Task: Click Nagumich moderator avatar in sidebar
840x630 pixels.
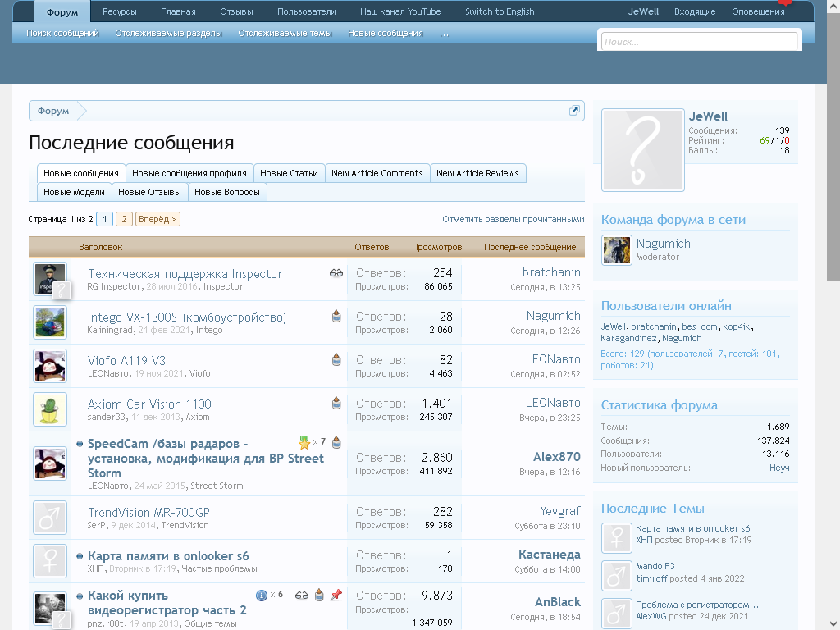Action: point(616,250)
